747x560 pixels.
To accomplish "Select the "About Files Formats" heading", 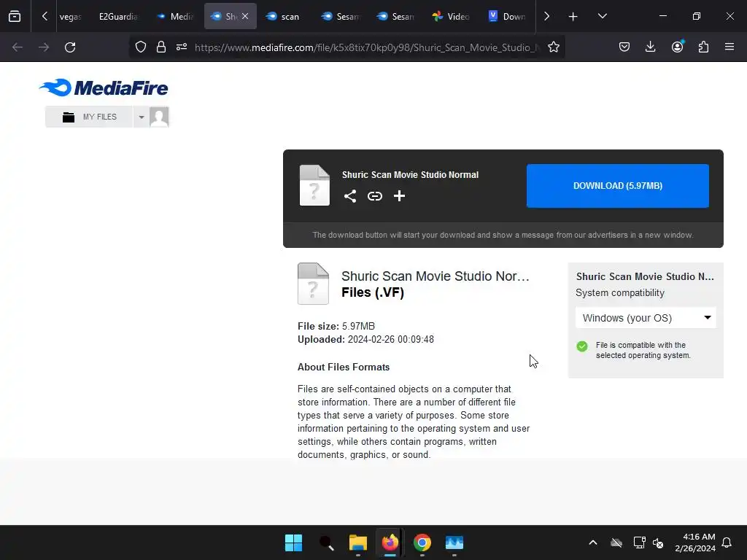I will pyautogui.click(x=344, y=367).
